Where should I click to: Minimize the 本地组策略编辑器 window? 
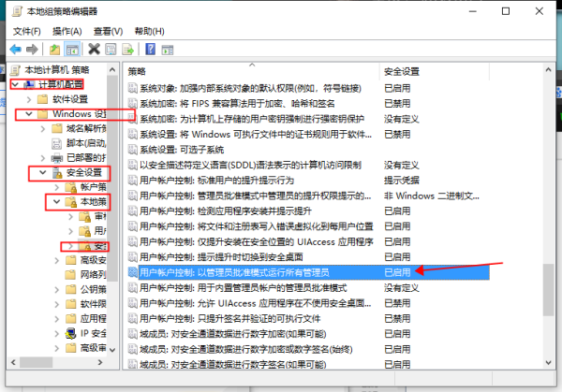tap(473, 11)
